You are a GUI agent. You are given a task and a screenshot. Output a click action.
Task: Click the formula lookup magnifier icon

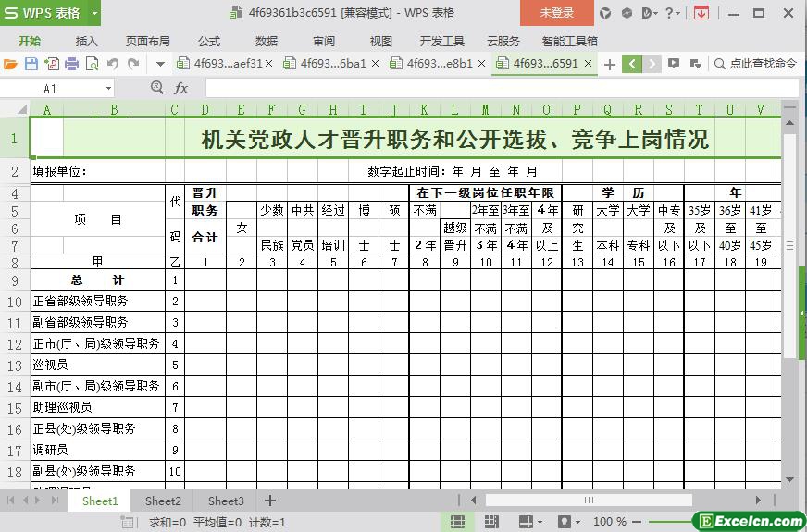(157, 88)
